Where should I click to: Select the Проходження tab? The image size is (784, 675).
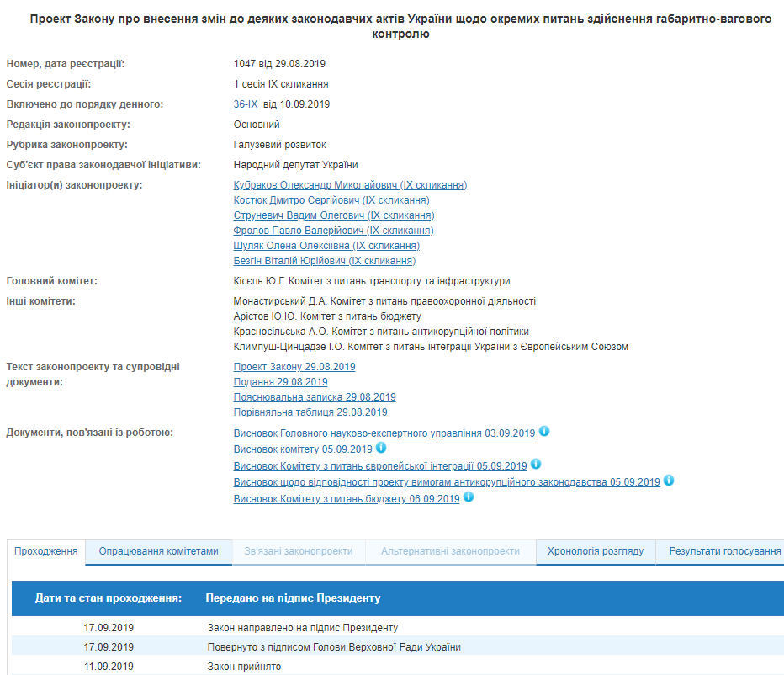pos(46,551)
